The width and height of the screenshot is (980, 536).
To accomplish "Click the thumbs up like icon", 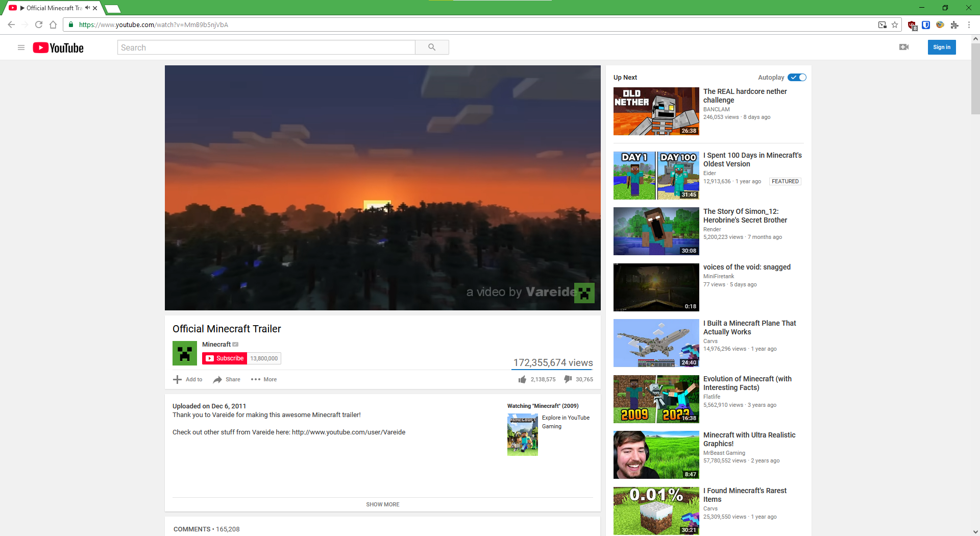I will [522, 379].
